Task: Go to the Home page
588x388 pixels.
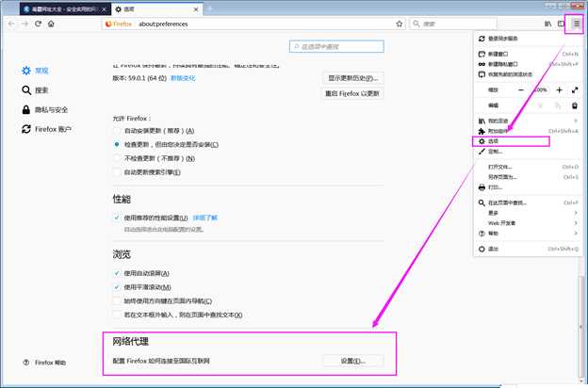Action: 51,24
